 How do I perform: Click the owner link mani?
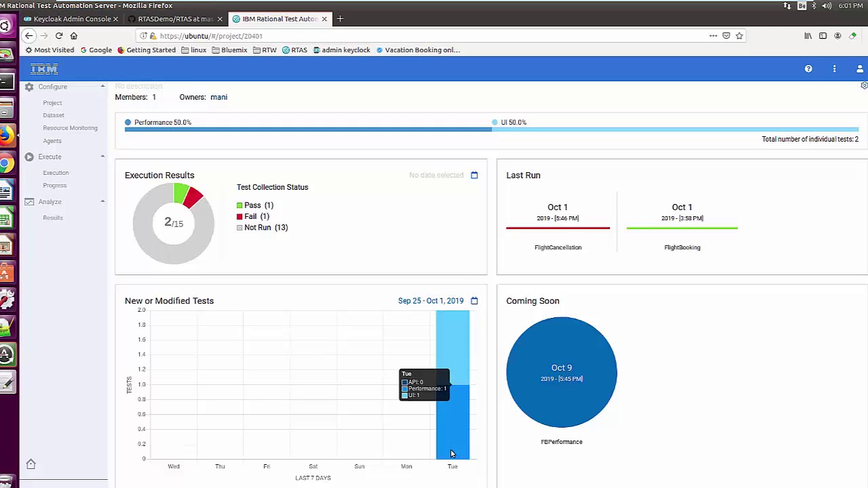click(x=218, y=97)
